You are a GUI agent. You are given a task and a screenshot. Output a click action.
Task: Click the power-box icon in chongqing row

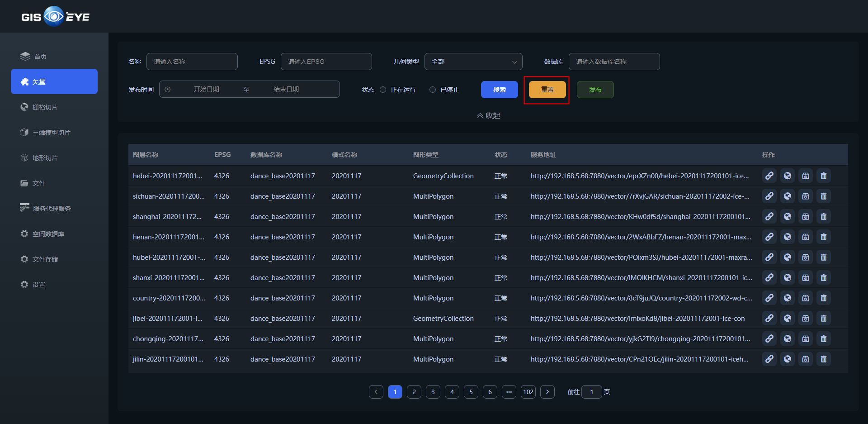[805, 338]
